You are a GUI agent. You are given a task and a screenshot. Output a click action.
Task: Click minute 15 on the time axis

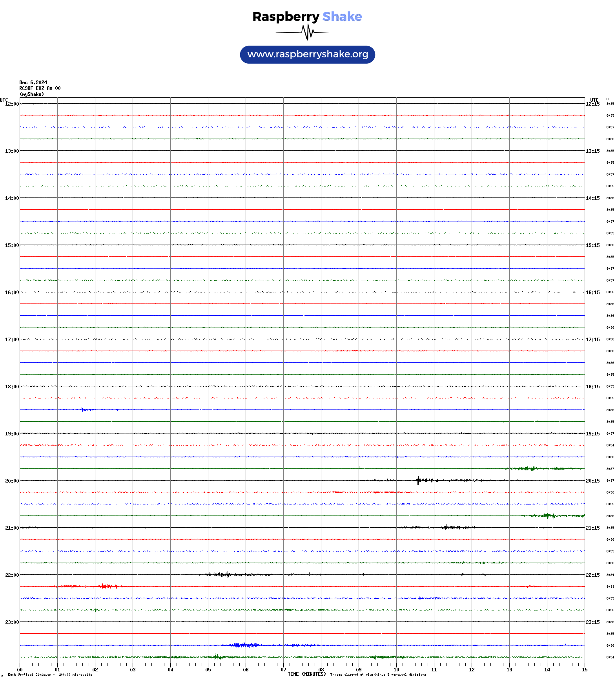pyautogui.click(x=585, y=670)
